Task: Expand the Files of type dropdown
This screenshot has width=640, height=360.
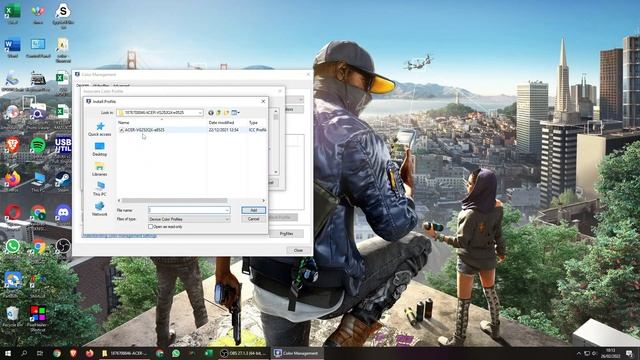Action: (227, 219)
